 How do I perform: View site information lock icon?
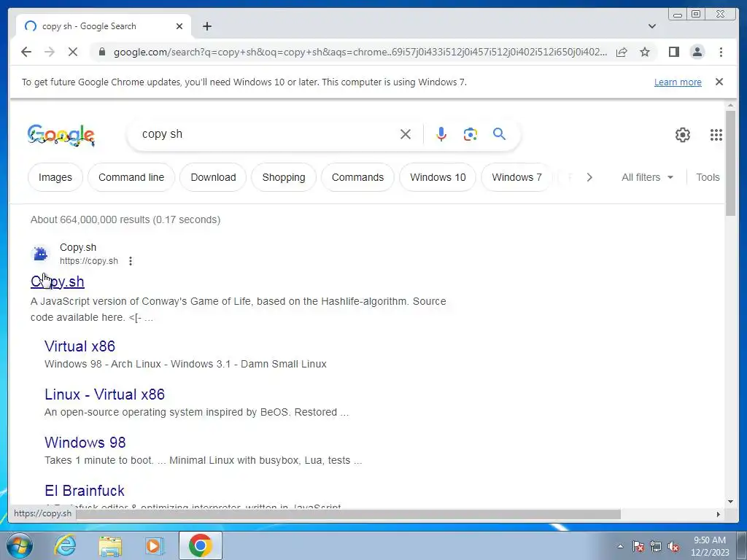[x=101, y=52]
